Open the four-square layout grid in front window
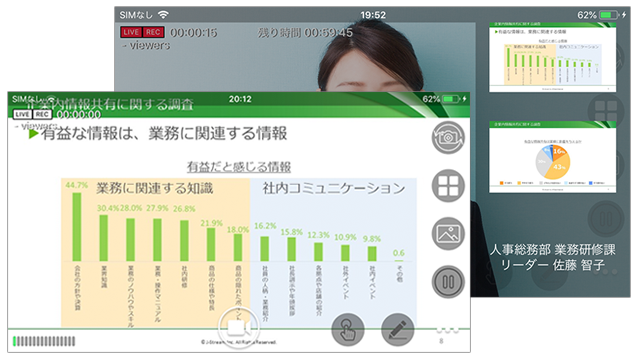Screen dimensions: 640x360 [448, 186]
